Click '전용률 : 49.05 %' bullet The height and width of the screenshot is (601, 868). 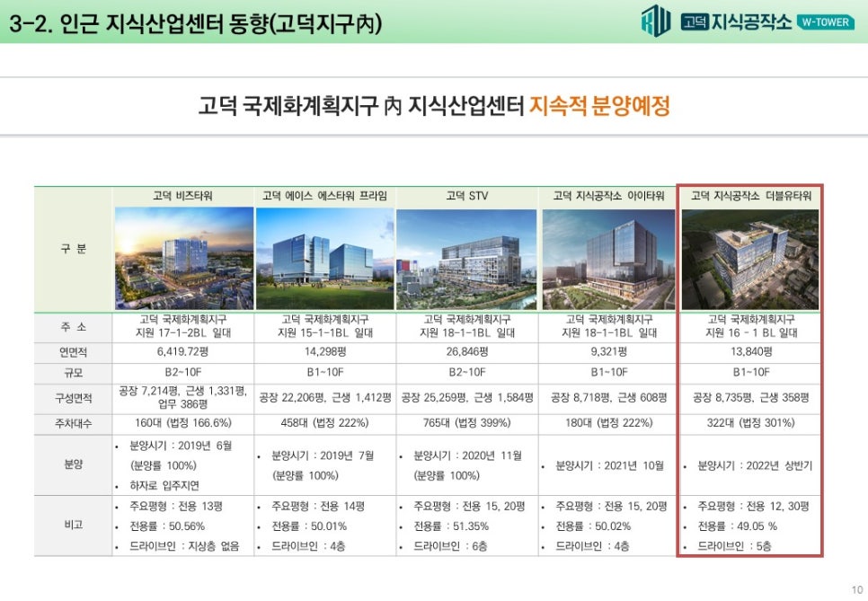coord(737,526)
